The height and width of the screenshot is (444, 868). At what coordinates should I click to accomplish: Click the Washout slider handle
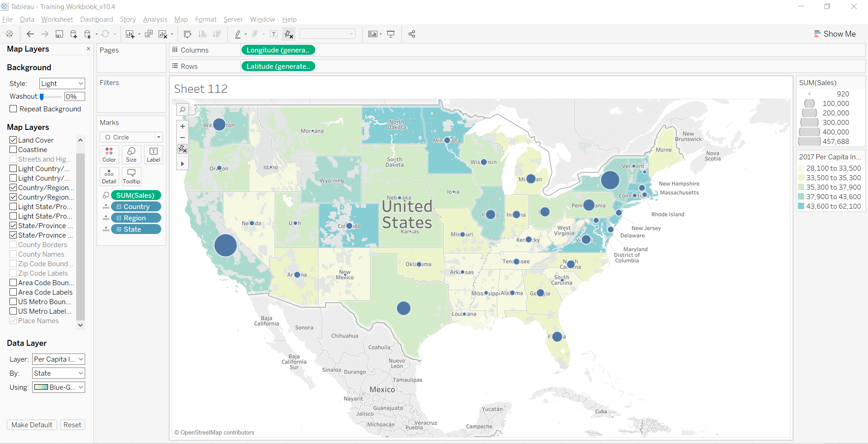pyautogui.click(x=42, y=96)
